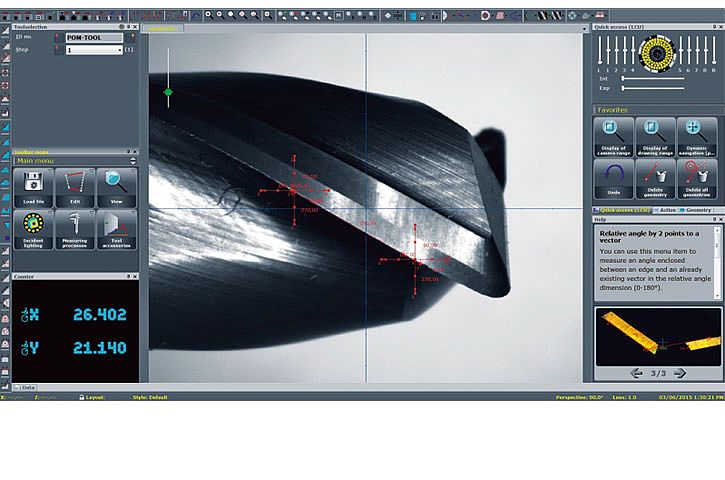Switch to the Action tab

(x=663, y=210)
